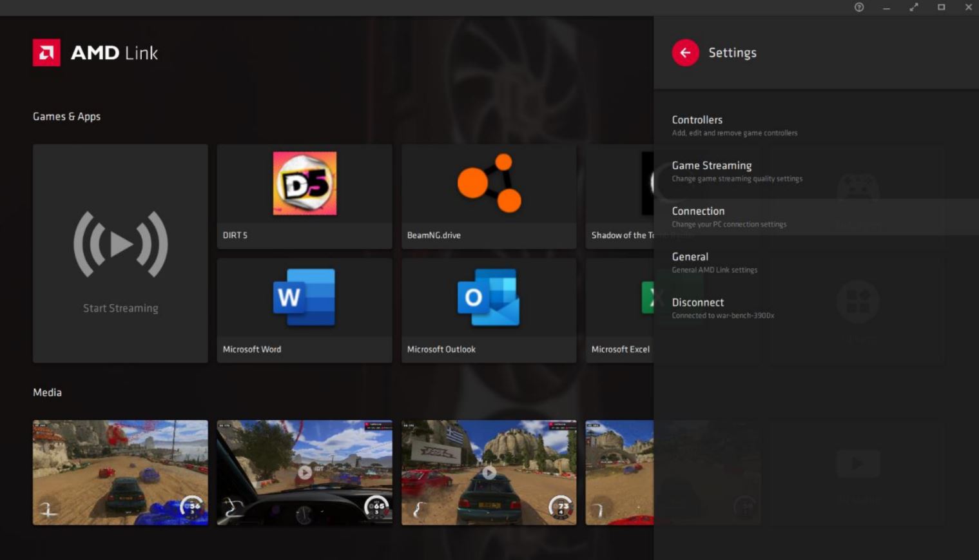
Task: Open Game Streaming settings
Action: tap(816, 171)
